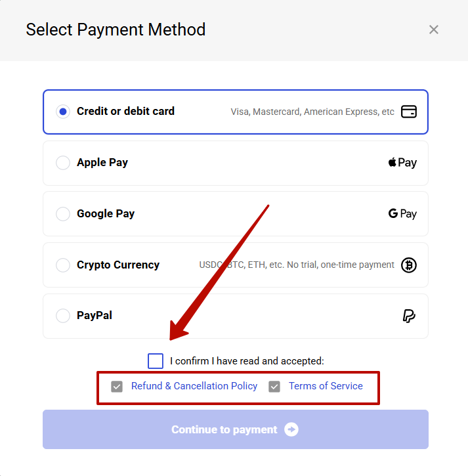Screen dimensions: 468x476
Task: Choose the Google Pay radio option
Action: point(63,214)
